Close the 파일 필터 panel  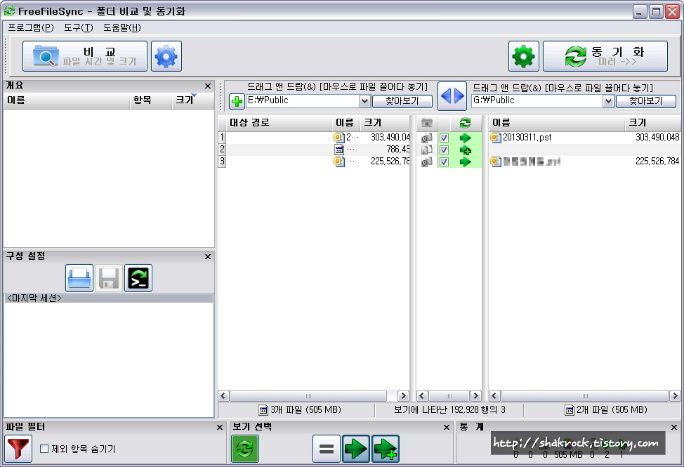[220, 428]
